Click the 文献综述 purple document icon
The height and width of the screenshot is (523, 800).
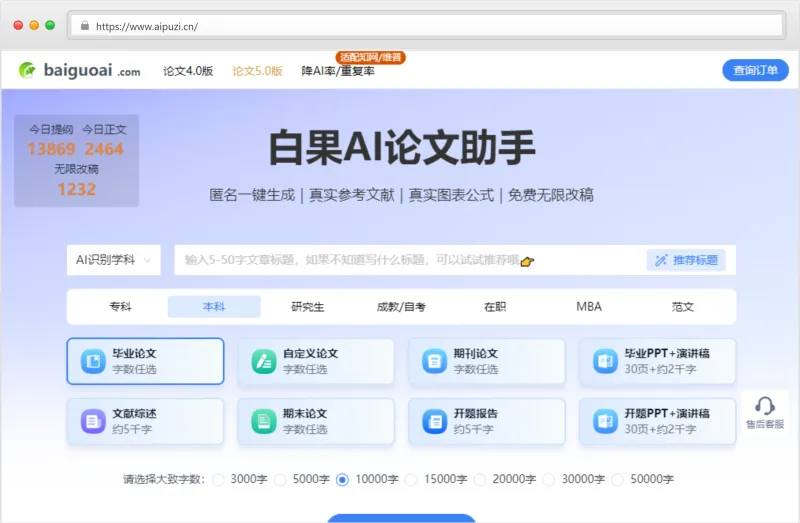(x=93, y=421)
